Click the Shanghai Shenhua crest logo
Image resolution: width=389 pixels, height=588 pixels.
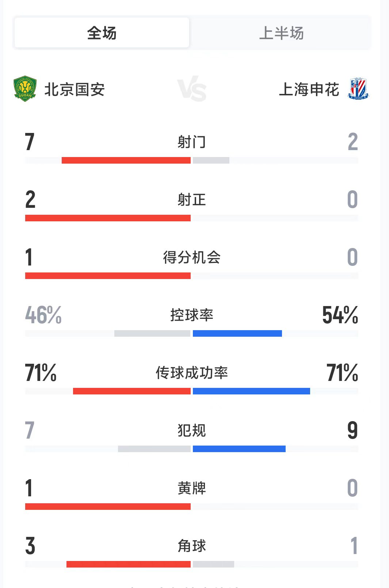358,89
